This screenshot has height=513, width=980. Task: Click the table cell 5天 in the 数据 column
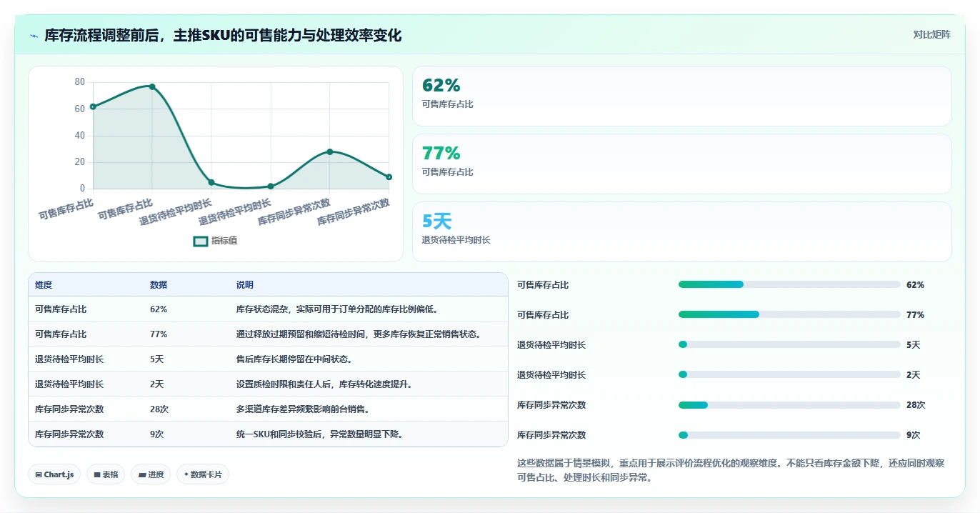click(157, 359)
